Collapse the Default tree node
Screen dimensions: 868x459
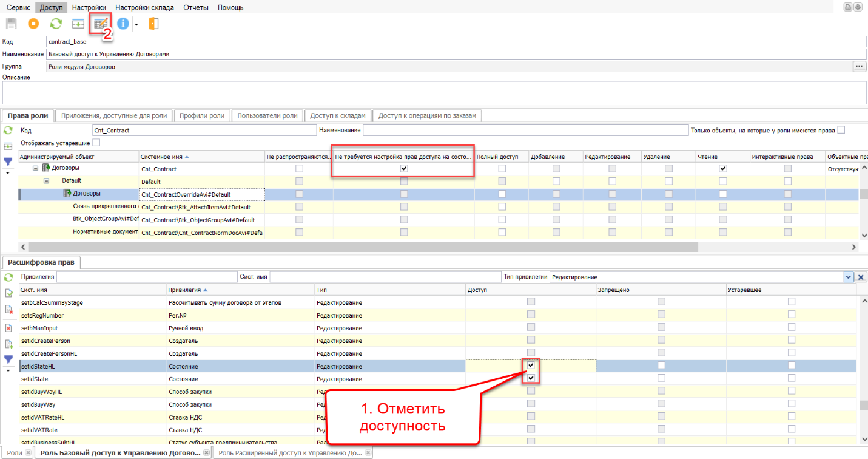tap(46, 181)
